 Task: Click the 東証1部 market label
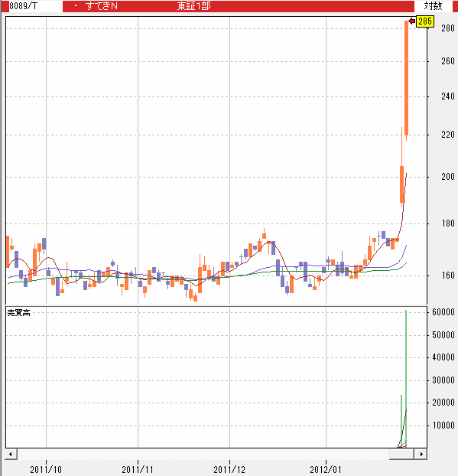tap(193, 6)
